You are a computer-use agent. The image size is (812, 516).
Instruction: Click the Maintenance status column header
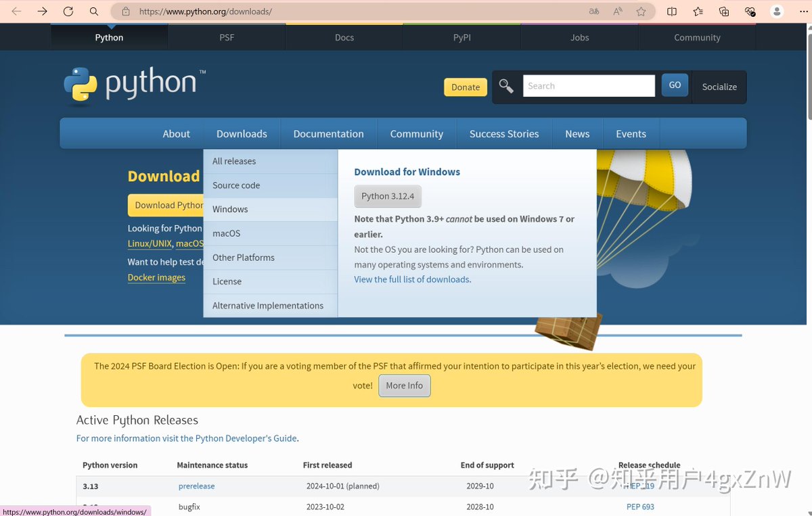point(212,465)
